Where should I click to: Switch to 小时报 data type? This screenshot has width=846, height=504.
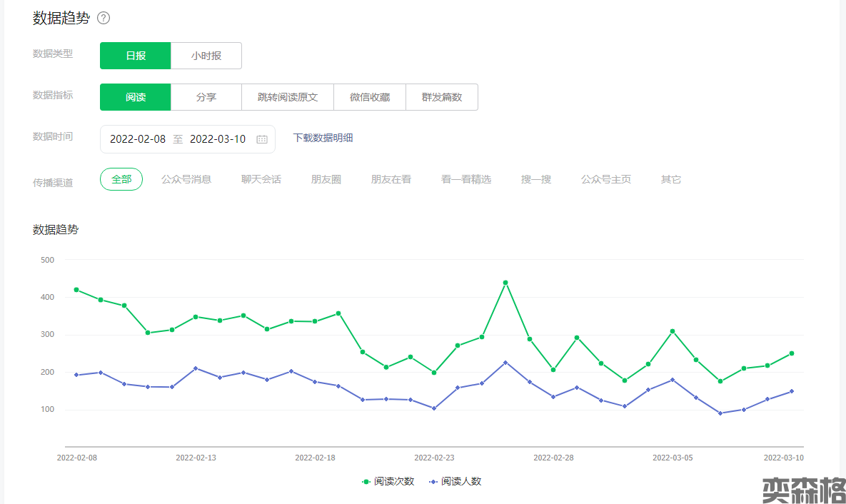coord(206,56)
